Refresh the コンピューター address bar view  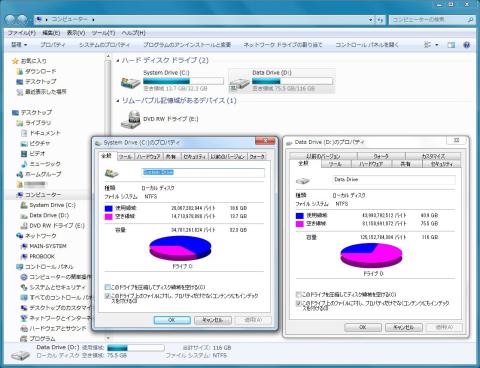click(380, 20)
